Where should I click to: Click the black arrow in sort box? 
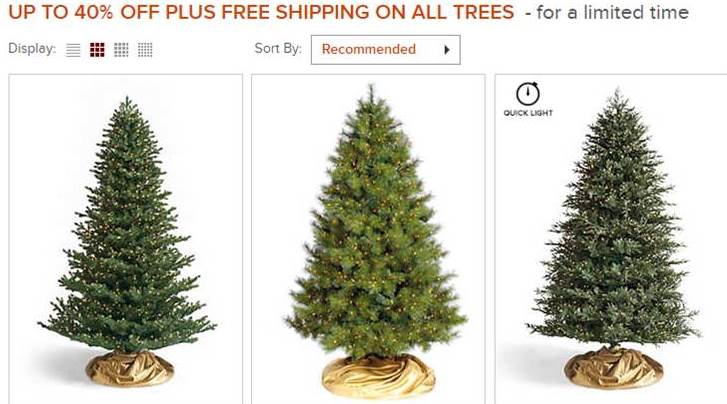(x=447, y=50)
